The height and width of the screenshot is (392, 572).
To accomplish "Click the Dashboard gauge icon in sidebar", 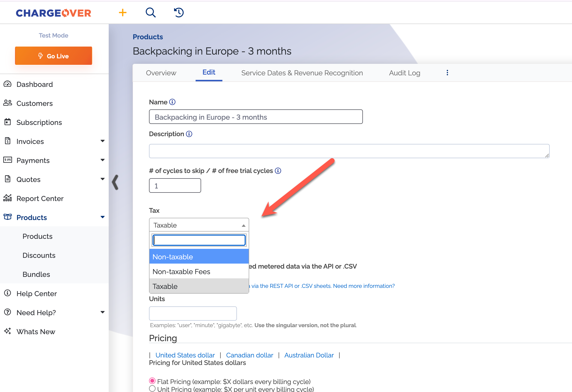I will (8, 84).
